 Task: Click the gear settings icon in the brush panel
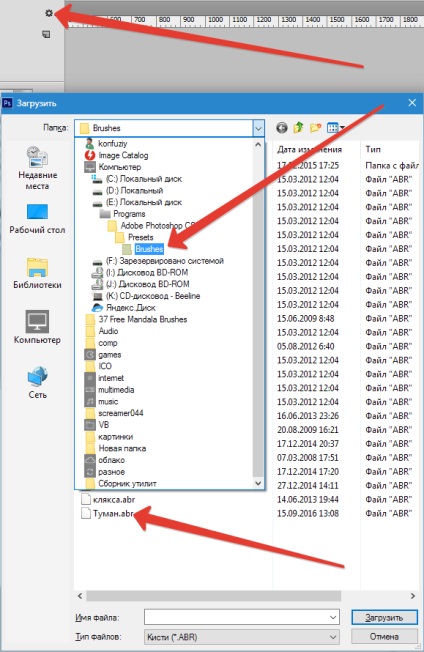(49, 13)
